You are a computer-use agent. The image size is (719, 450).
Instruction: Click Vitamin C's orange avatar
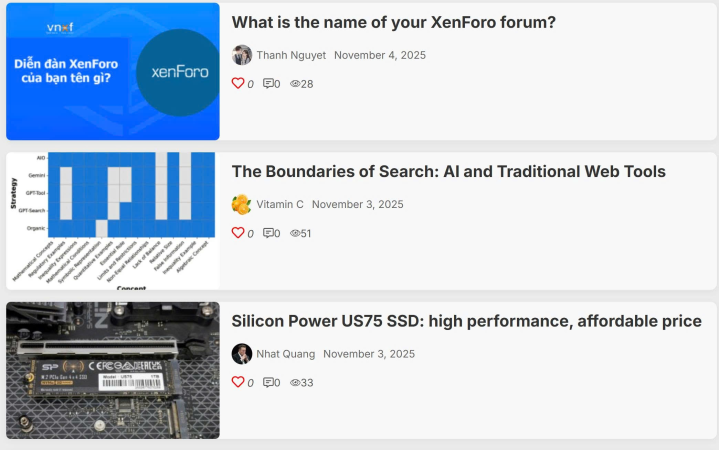[242, 204]
